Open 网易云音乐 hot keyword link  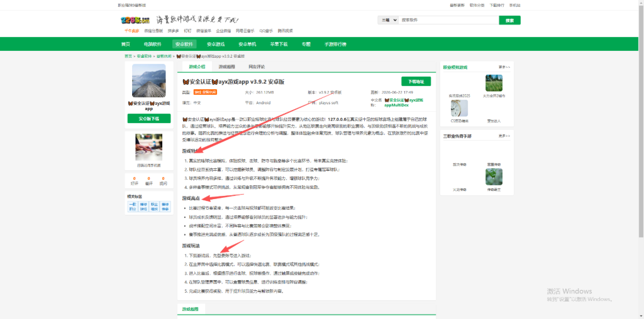(x=245, y=31)
